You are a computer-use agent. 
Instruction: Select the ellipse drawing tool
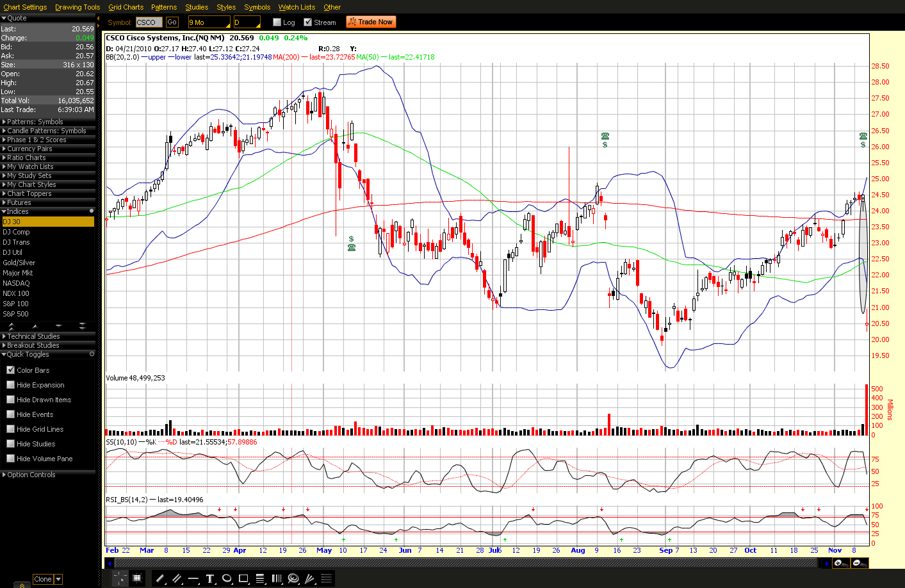coord(227,578)
